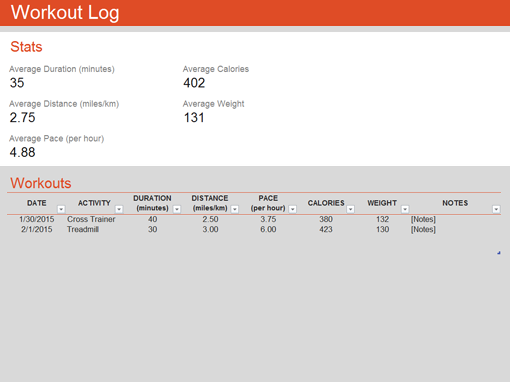Open the DATE column filter dropdown
Viewport: 510px width, 382px height.
[61, 209]
